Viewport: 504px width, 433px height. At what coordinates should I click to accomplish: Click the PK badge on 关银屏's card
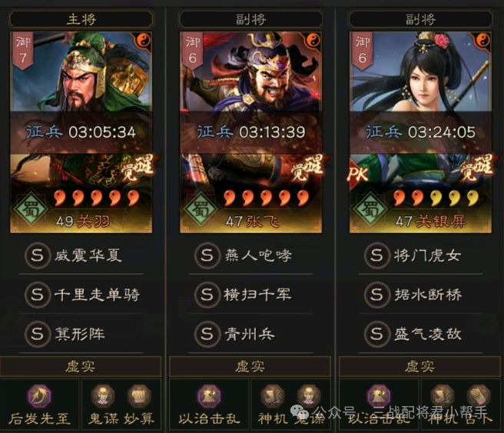click(357, 174)
